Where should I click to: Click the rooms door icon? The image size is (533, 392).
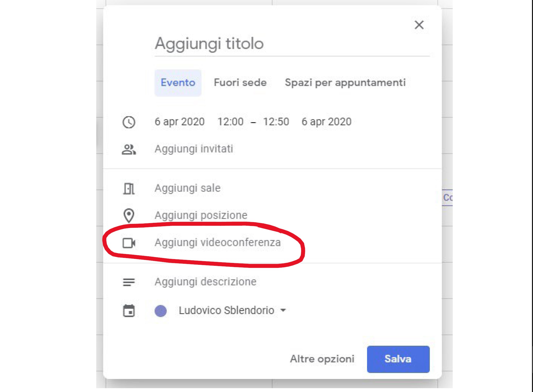(129, 189)
